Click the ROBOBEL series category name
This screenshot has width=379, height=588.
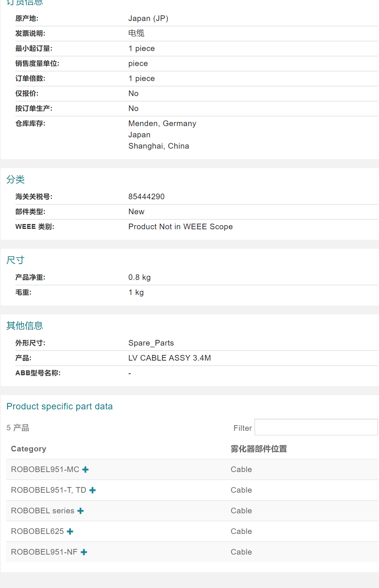[42, 511]
